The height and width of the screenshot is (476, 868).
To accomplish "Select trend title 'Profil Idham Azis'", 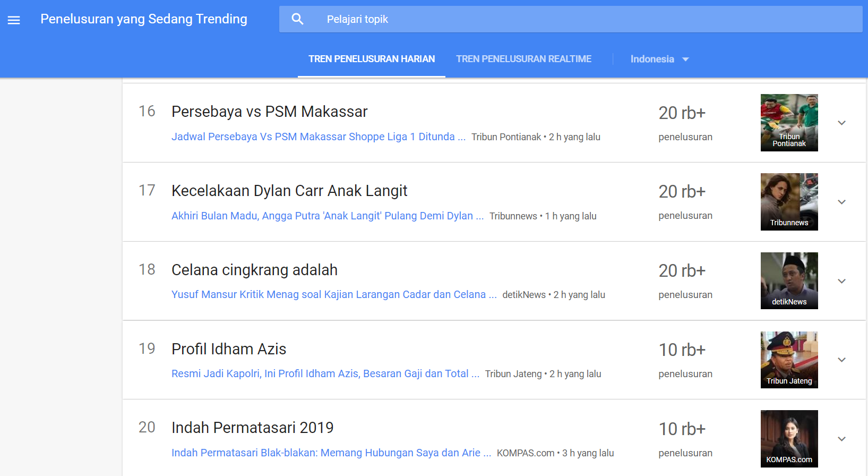I will click(x=229, y=349).
